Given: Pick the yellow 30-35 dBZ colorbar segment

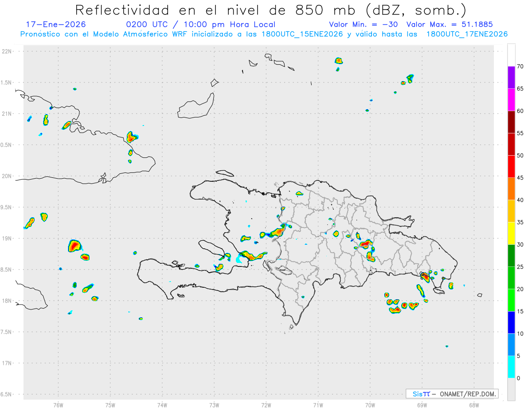Looking at the screenshot, I should (x=511, y=233).
